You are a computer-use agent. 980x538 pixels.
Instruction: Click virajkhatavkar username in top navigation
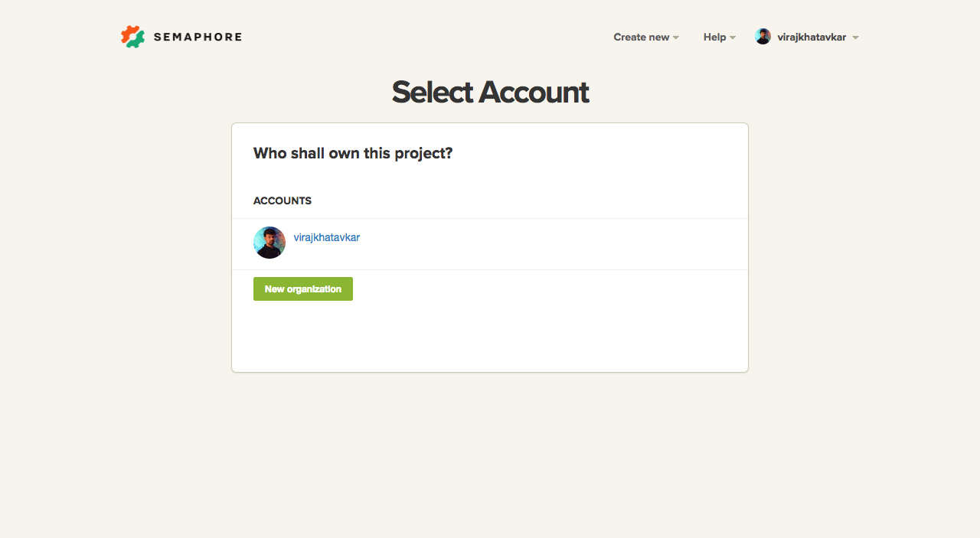coord(812,37)
